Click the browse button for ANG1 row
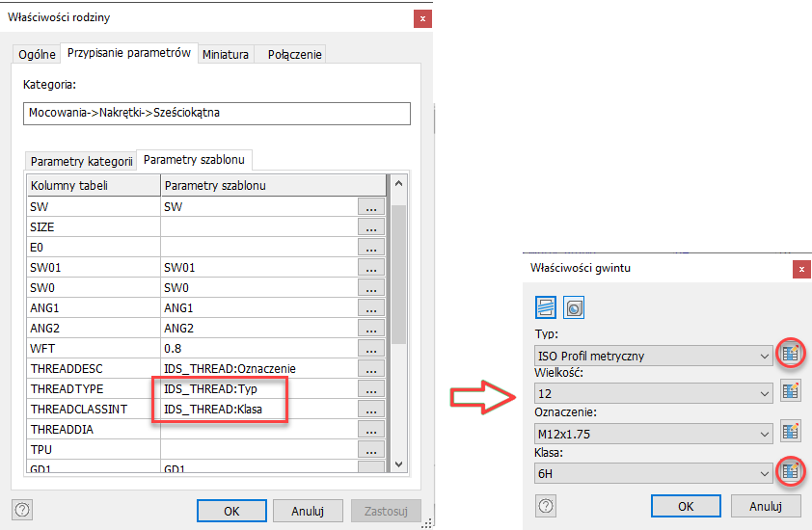812x530 pixels. click(x=371, y=307)
